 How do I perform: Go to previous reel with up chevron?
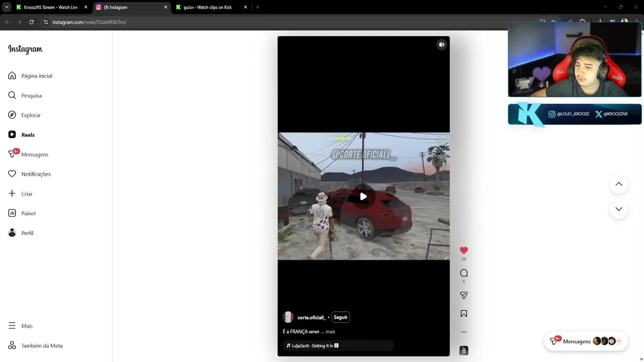(x=619, y=184)
